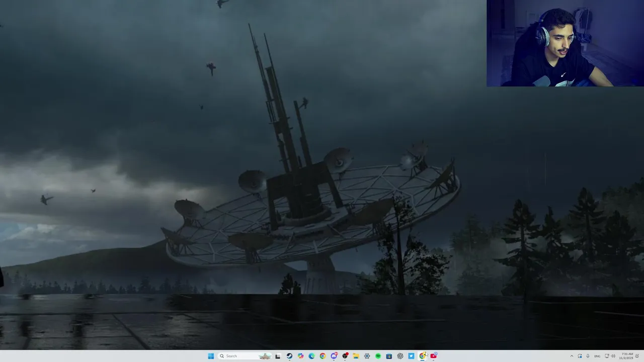Open the Windows Start menu
This screenshot has height=362, width=644.
tap(211, 356)
